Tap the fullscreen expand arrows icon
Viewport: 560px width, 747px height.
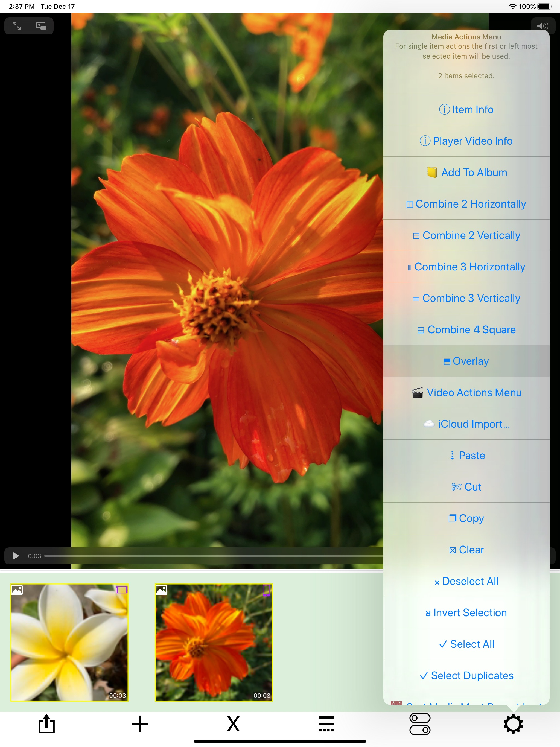17,26
